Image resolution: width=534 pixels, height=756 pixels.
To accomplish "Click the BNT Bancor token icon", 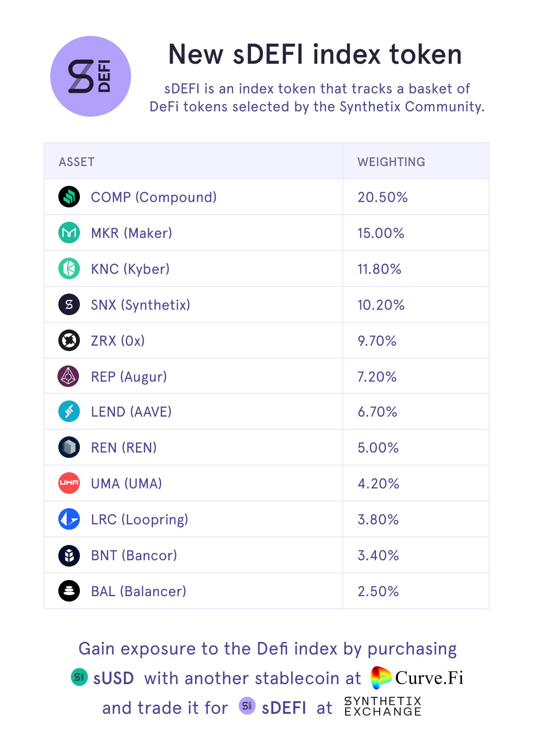I will (69, 555).
